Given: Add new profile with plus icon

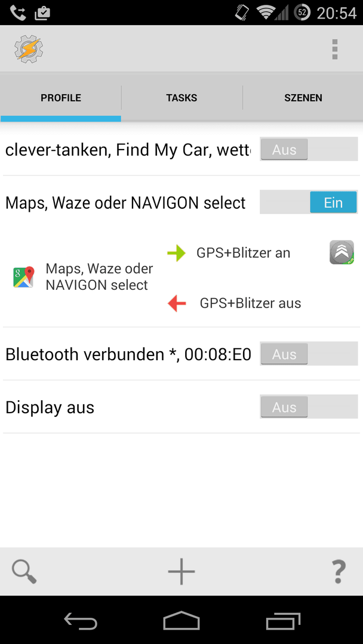Looking at the screenshot, I should (181, 571).
